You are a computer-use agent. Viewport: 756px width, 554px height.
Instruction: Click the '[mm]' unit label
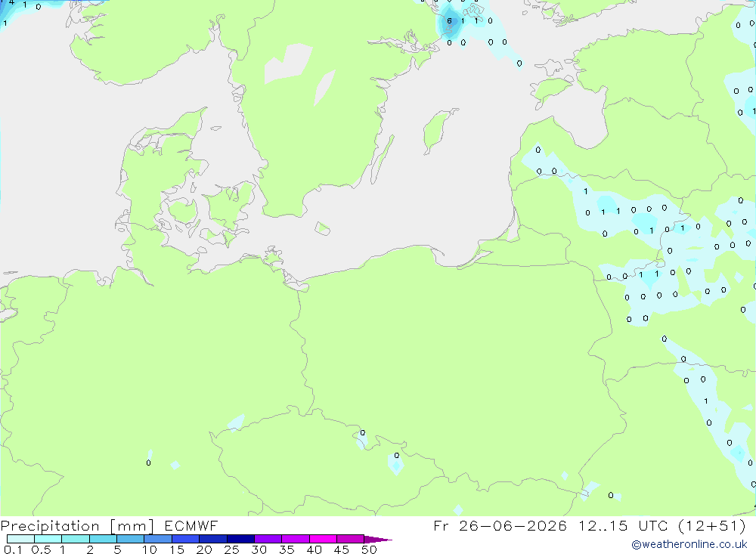tap(132, 526)
